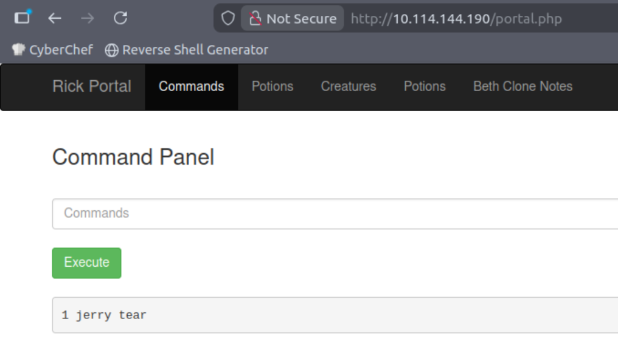Select the Commands nav tab
618x364 pixels.
coord(192,87)
